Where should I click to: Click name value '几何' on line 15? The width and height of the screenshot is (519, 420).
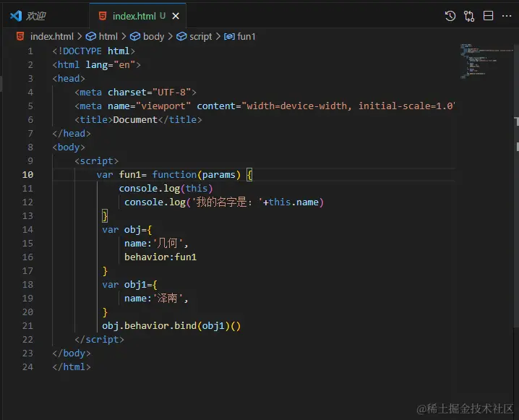[x=167, y=244]
